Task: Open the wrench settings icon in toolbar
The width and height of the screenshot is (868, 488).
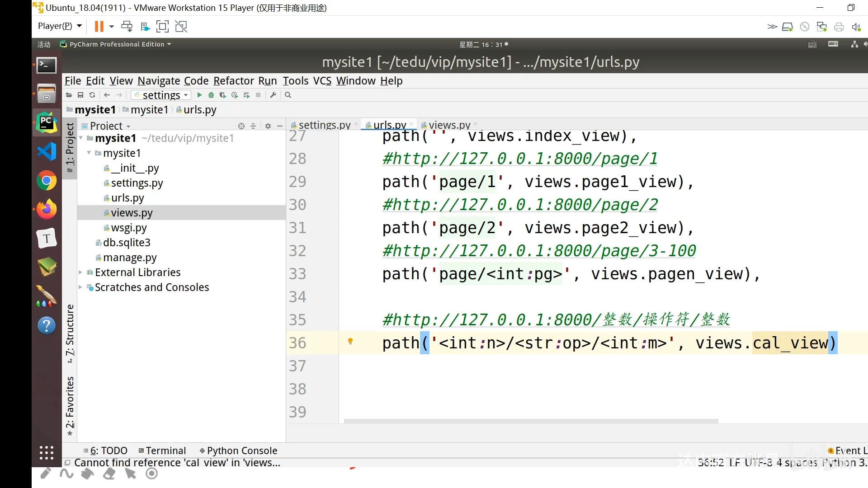Action: [273, 95]
